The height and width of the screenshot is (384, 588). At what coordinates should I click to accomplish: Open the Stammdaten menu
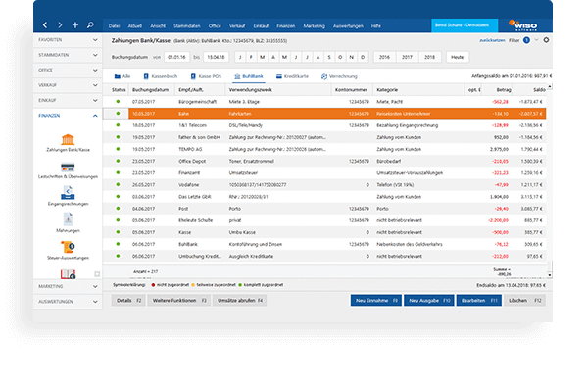tap(187, 25)
